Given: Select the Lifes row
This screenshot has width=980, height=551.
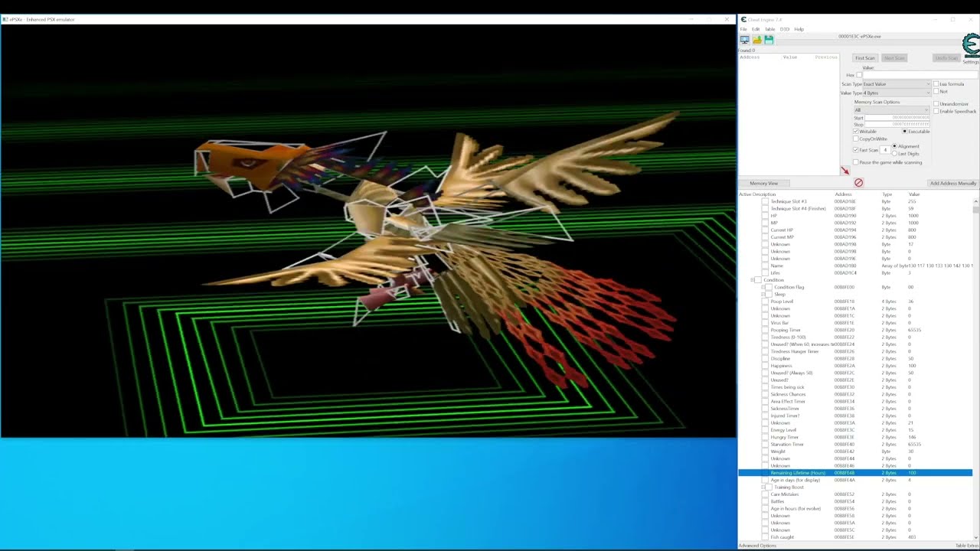Looking at the screenshot, I should pos(855,273).
